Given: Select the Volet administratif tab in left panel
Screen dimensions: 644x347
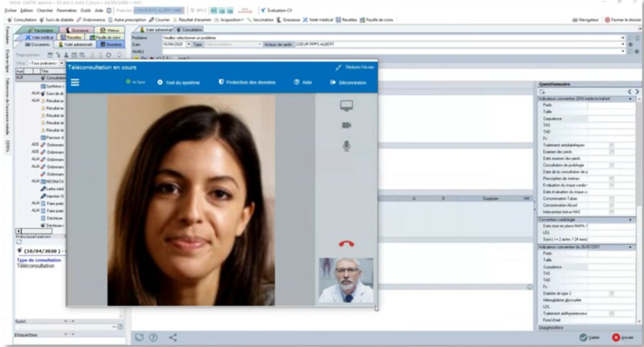Looking at the screenshot, I should (x=75, y=45).
